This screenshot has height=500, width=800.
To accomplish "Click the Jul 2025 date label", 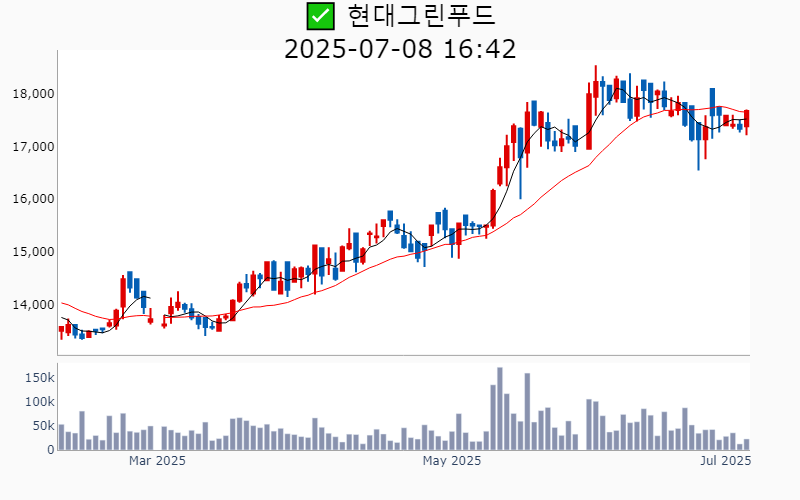I will tap(726, 461).
